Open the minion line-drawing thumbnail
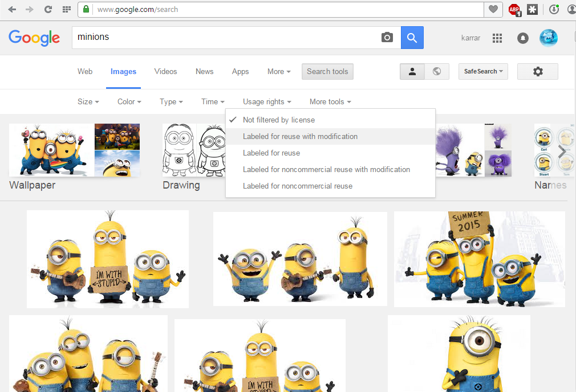This screenshot has height=392, width=576. [194, 150]
